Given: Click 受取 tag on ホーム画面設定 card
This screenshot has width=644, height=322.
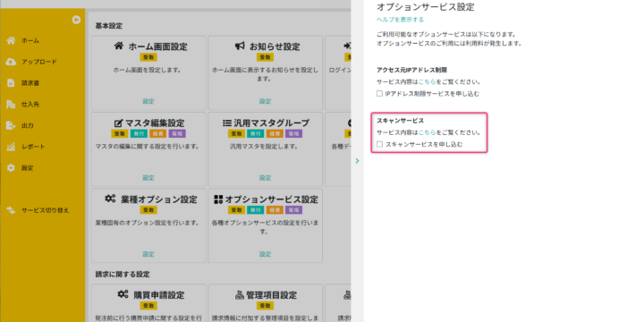Looking at the screenshot, I should [148, 57].
